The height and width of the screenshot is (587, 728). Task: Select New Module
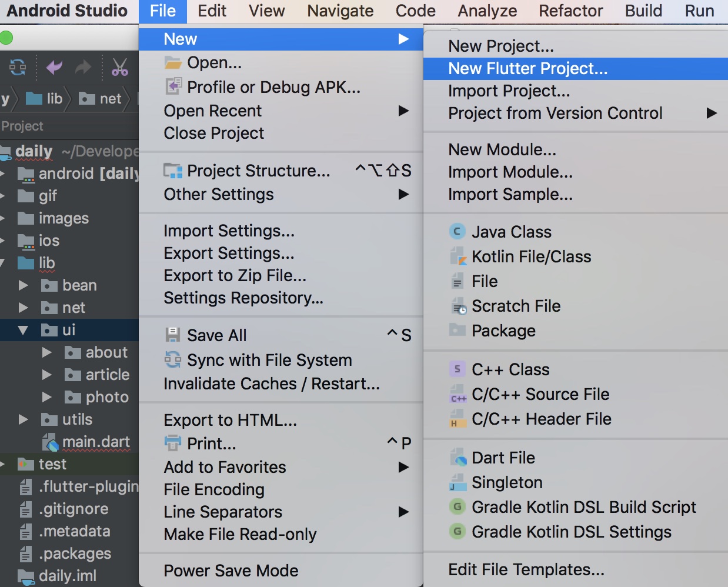576,149
